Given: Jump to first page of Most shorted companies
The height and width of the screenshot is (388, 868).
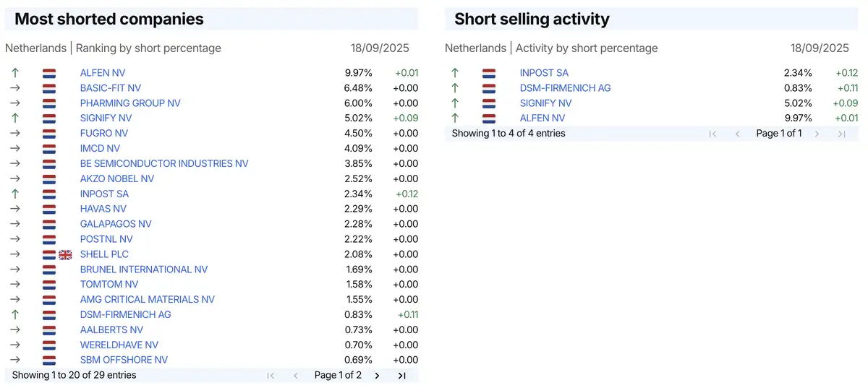Looking at the screenshot, I should click(271, 376).
